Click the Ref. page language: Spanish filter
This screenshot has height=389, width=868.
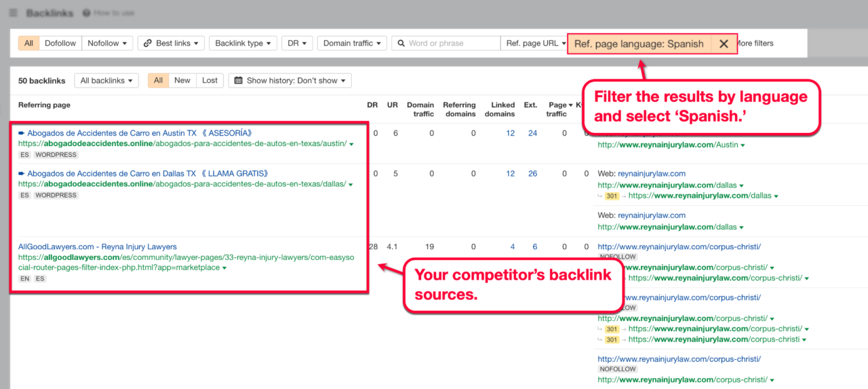(639, 43)
